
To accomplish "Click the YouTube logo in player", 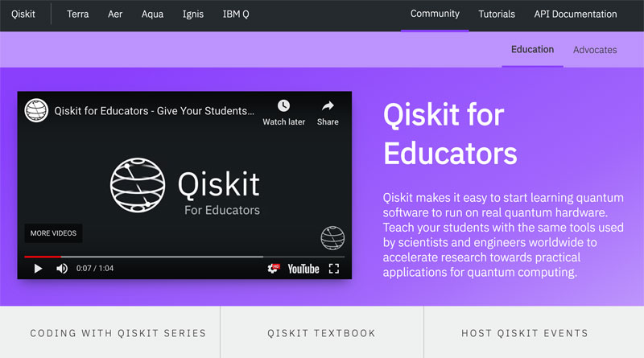I will (x=303, y=269).
